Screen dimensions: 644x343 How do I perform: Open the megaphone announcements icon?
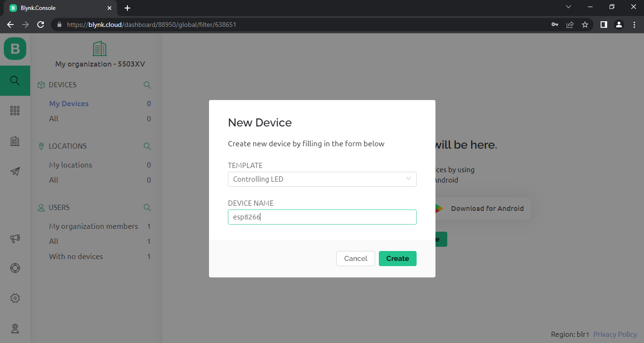pyautogui.click(x=15, y=239)
